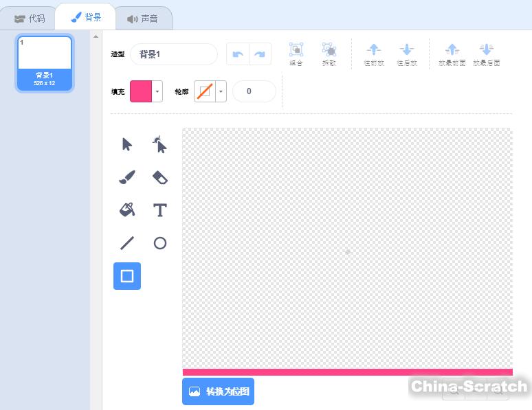This screenshot has height=410, width=532.
Task: Click the 转换为位图 button
Action: pyautogui.click(x=218, y=391)
